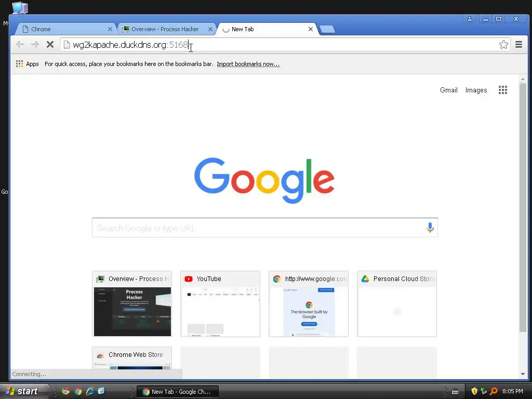
Task: Click the page vertical scrollbar thumb
Action: 523,207
